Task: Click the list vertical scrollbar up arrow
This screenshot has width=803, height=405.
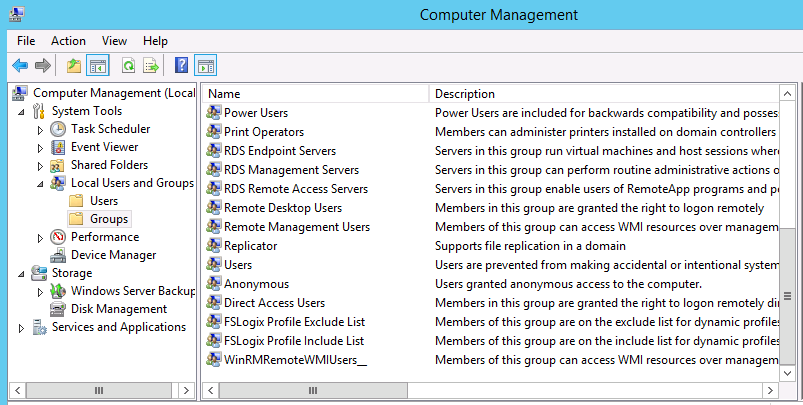Action: click(787, 94)
